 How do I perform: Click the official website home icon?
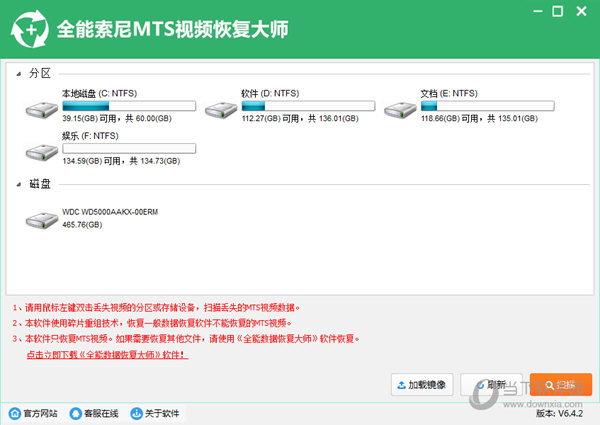15,414
